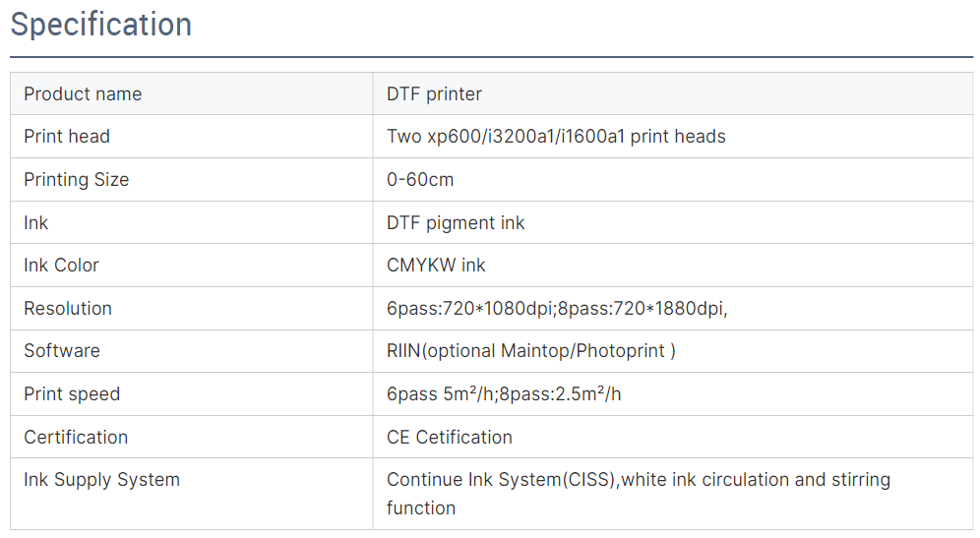
Task: Select the 0-60cm value cell
Action: click(420, 180)
